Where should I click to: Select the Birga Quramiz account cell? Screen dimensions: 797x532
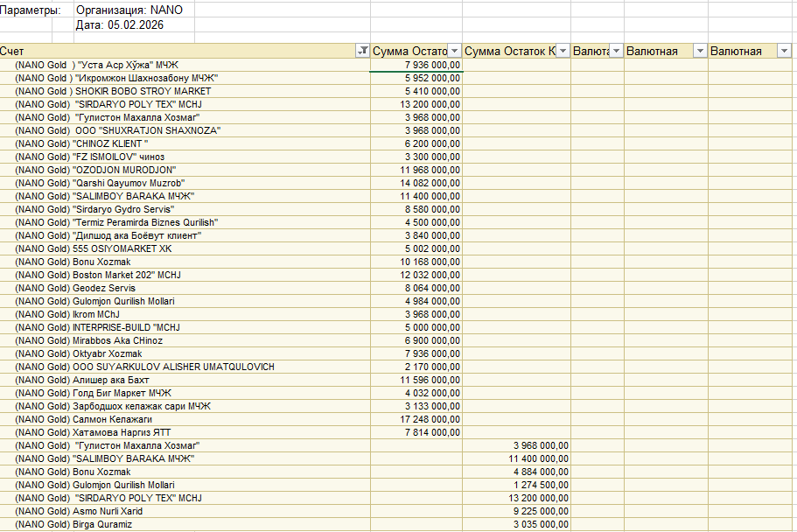185,525
